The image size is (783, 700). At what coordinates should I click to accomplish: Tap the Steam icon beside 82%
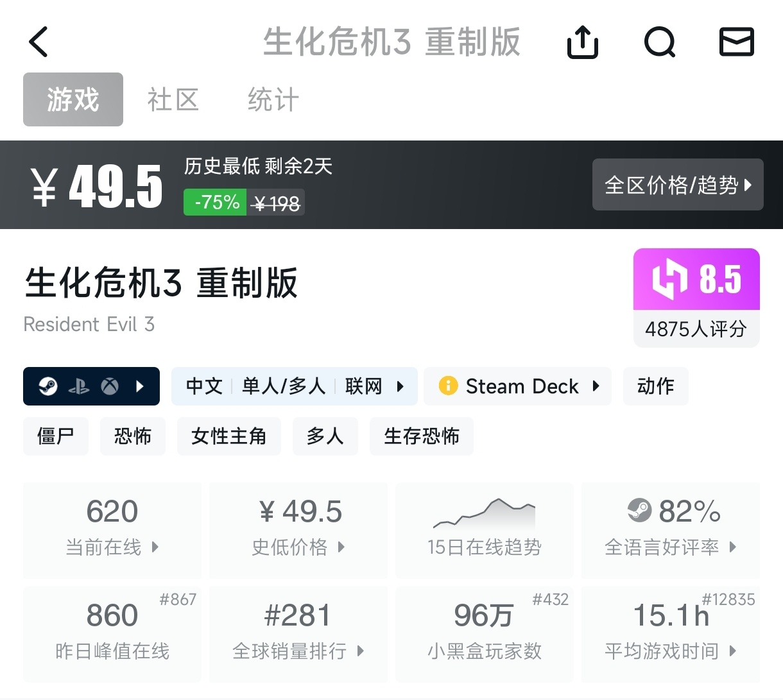(x=639, y=511)
